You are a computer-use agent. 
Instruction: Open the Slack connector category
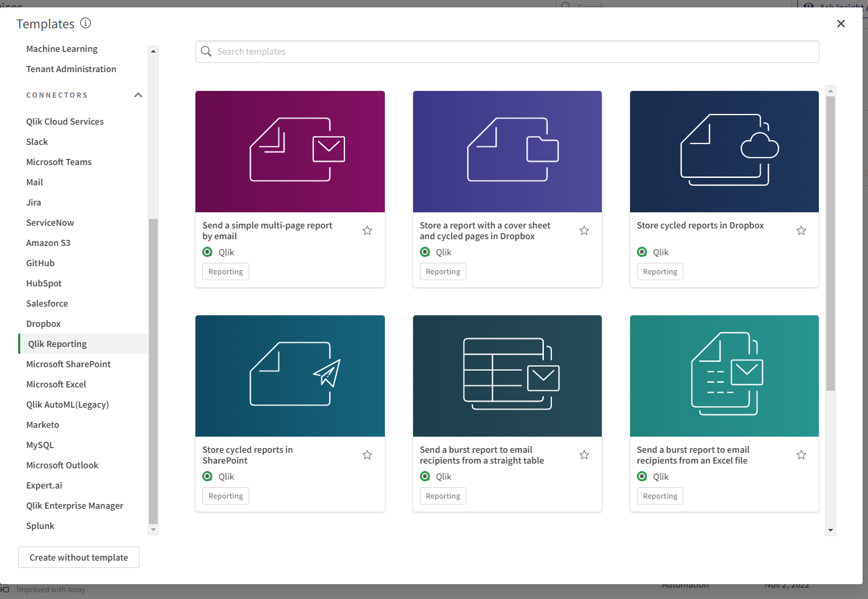click(x=37, y=141)
